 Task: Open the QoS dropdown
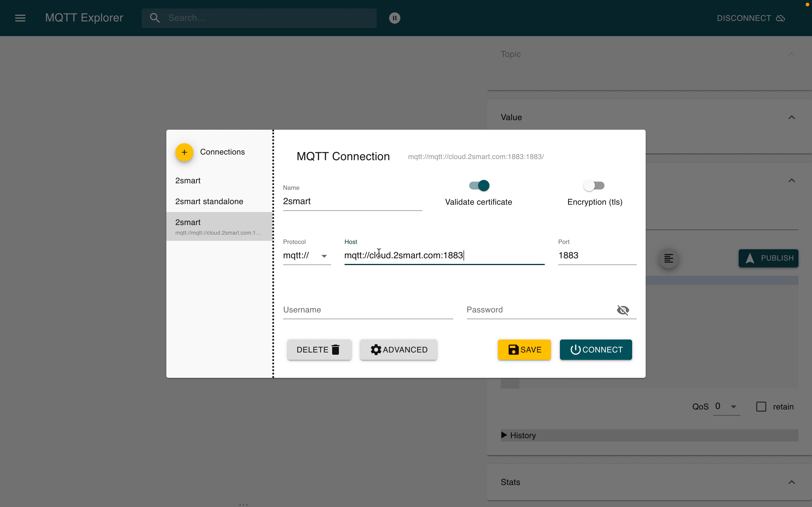click(726, 406)
